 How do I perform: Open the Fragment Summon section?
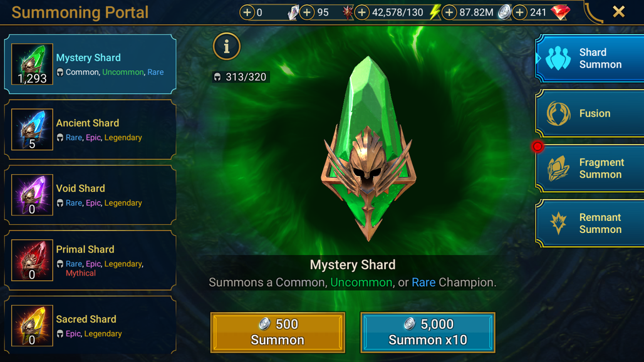click(x=590, y=168)
